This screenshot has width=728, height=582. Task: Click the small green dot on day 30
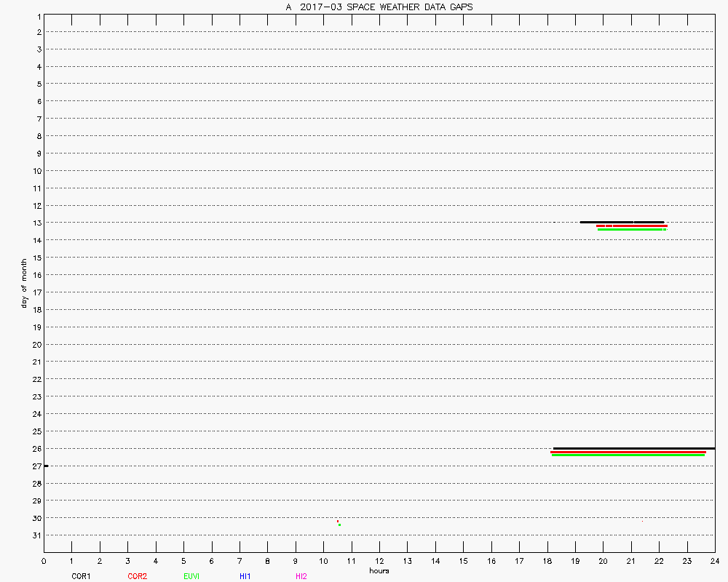point(339,525)
